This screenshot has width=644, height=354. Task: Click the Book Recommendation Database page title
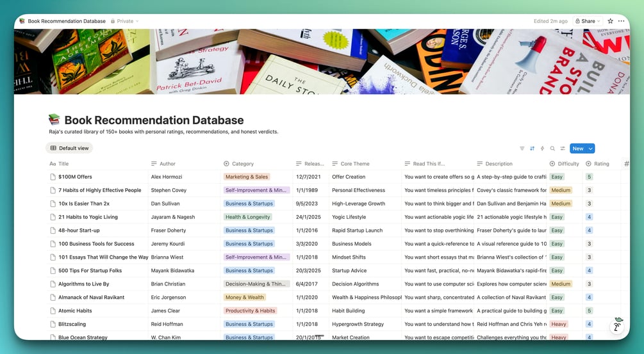click(154, 120)
